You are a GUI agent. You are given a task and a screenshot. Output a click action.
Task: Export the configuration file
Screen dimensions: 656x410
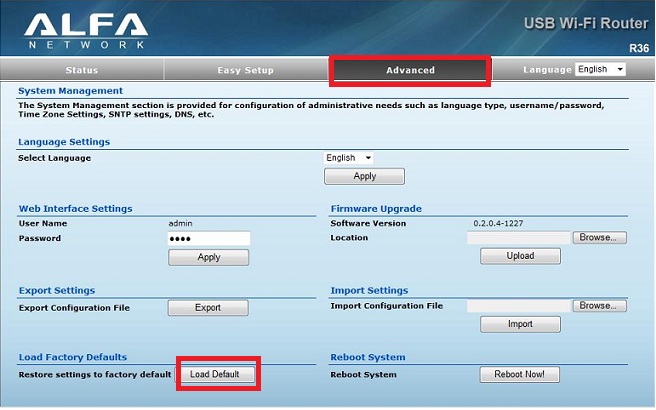(x=207, y=308)
